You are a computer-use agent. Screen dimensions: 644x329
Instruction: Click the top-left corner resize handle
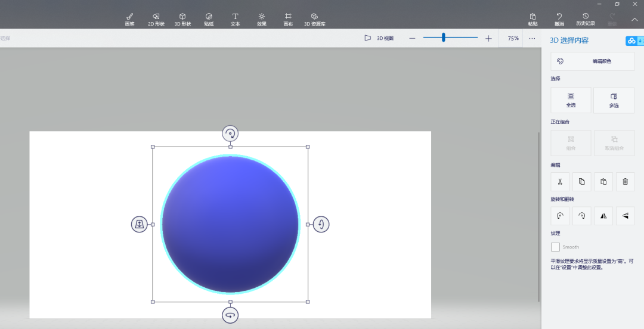(x=153, y=147)
